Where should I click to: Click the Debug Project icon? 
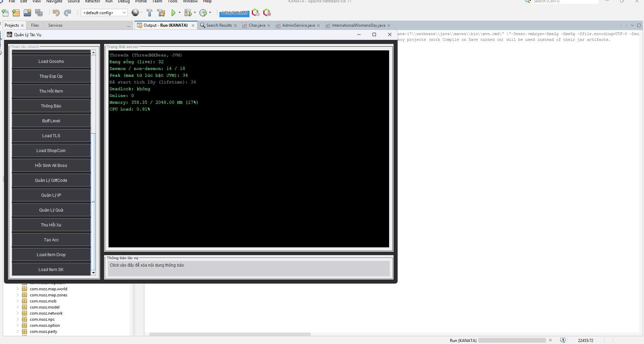click(188, 13)
